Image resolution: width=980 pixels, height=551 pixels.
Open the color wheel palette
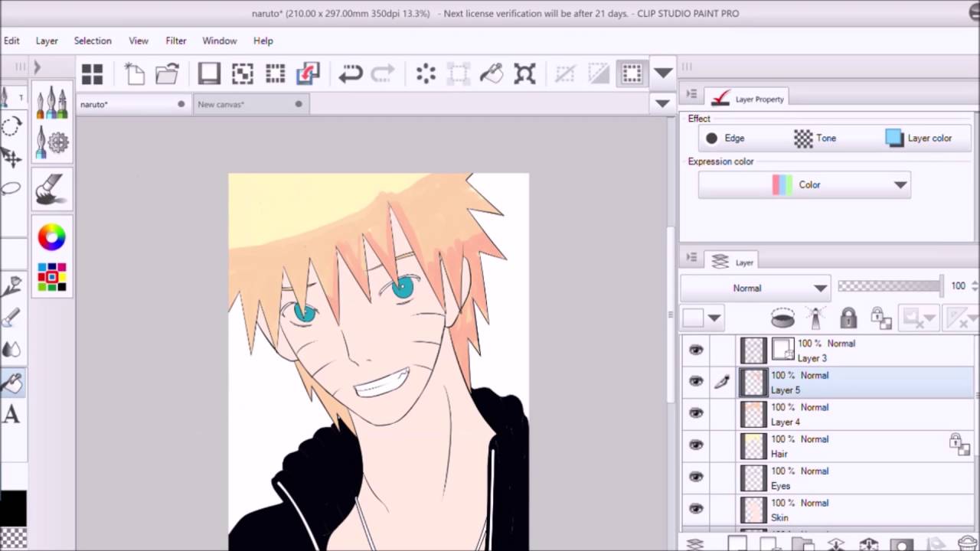[52, 237]
